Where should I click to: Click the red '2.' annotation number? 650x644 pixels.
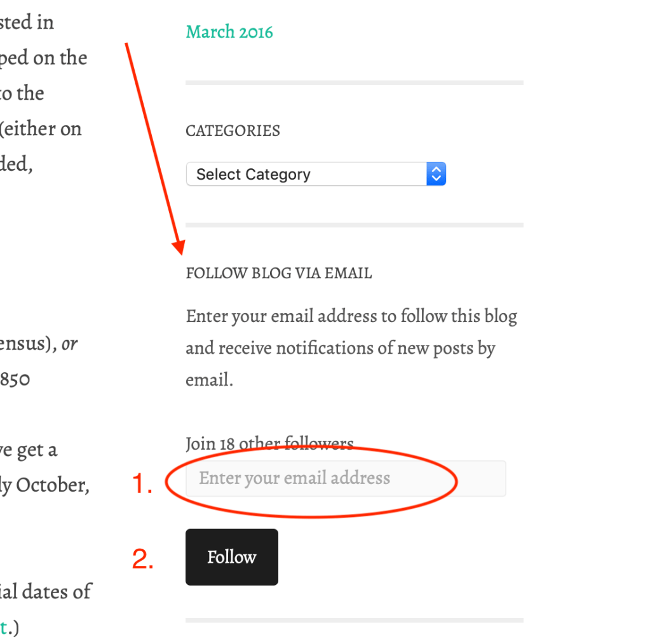click(142, 560)
